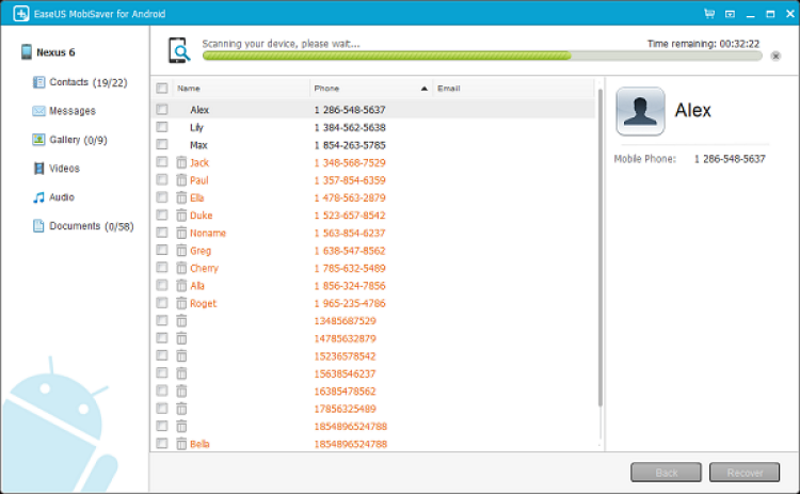Open the Audio music note item
This screenshot has width=800, height=494.
[54, 197]
